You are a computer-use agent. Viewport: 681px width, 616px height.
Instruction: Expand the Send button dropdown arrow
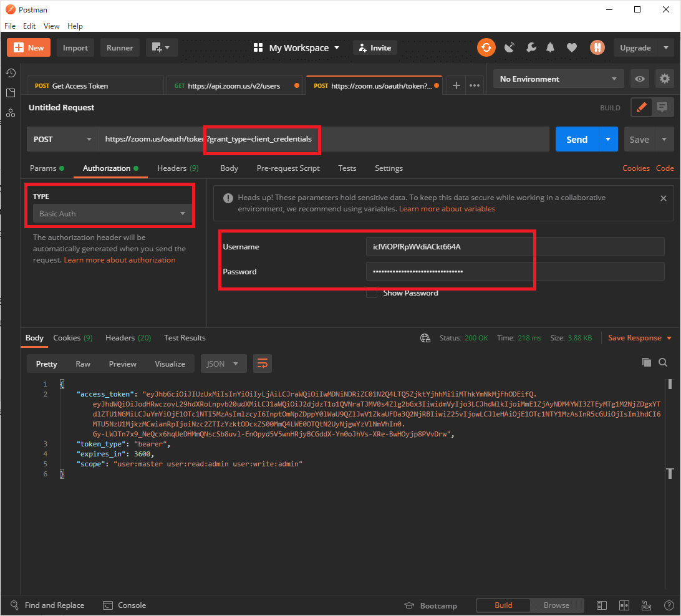click(608, 140)
